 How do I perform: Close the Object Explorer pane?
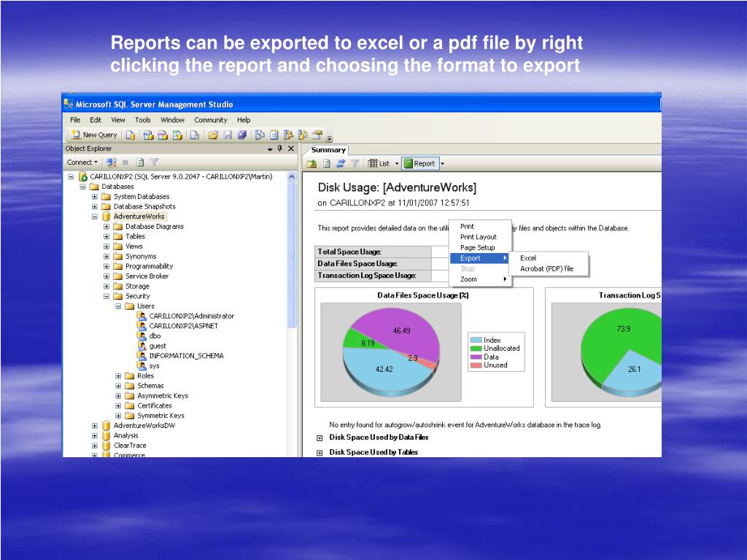click(291, 149)
